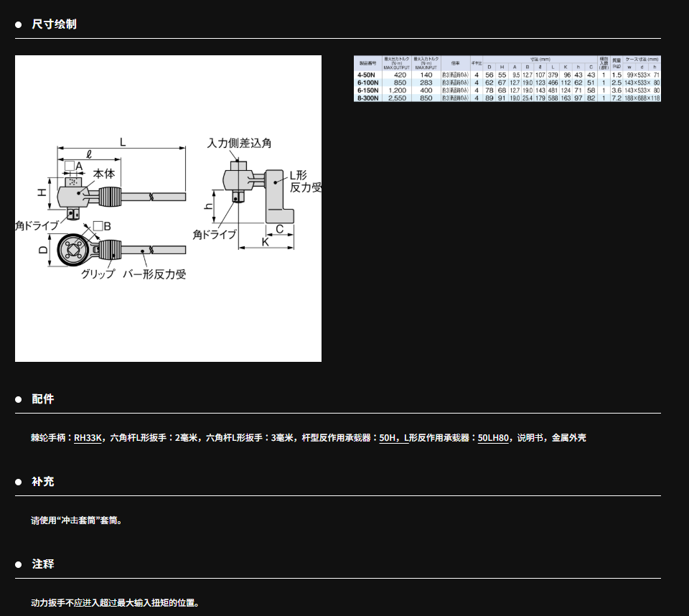Click the 4-50N row in spec table
This screenshot has width=689, height=616.
pos(507,75)
